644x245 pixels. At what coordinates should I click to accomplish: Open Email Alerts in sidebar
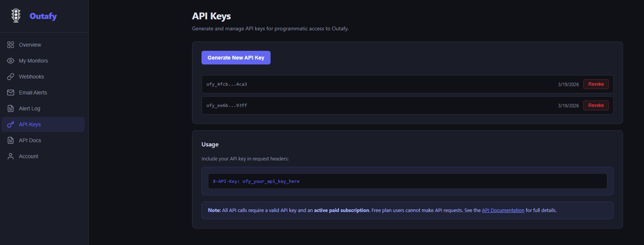pos(33,93)
